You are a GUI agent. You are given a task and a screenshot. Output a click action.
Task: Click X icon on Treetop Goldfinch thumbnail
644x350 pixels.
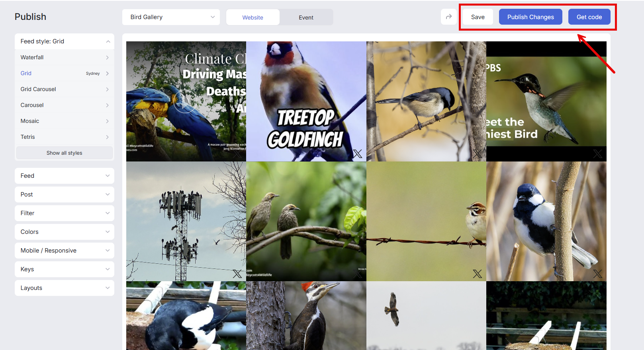pyautogui.click(x=358, y=154)
